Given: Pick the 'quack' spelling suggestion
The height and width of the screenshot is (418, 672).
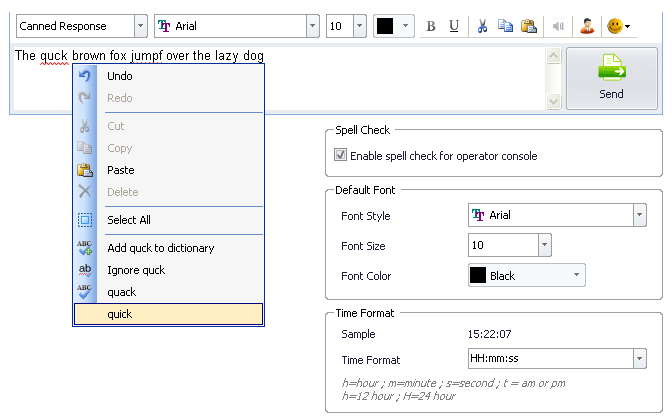Looking at the screenshot, I should [x=168, y=292].
